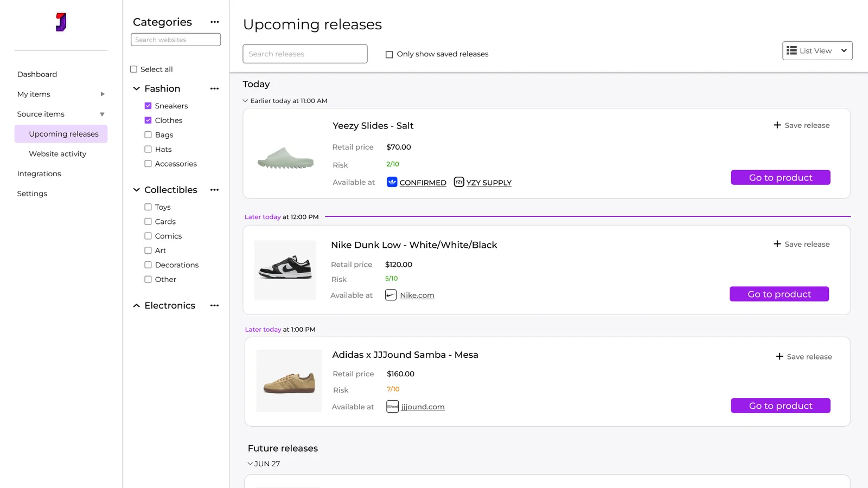Click plus icon to save Yeezy Slides
Screen dimensions: 868x488
pos(777,125)
